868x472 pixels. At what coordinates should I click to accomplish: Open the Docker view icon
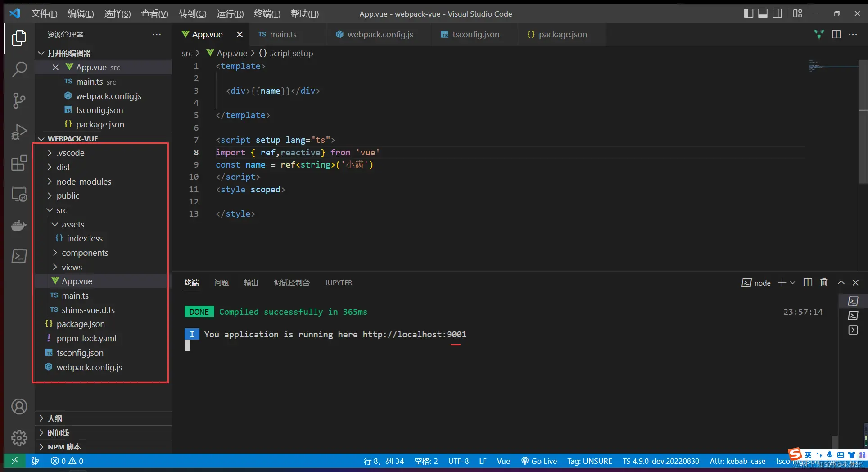19,225
